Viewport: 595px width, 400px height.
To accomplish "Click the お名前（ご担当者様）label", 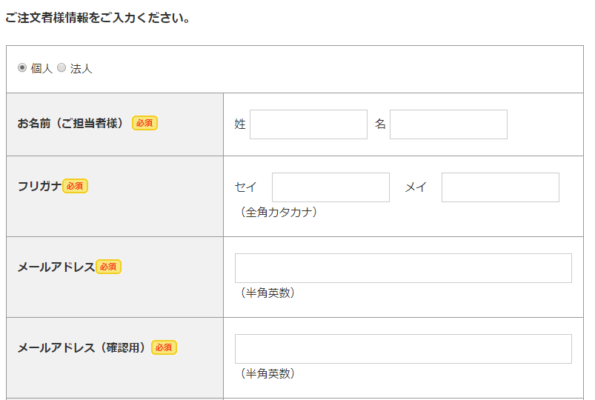I will 71,123.
